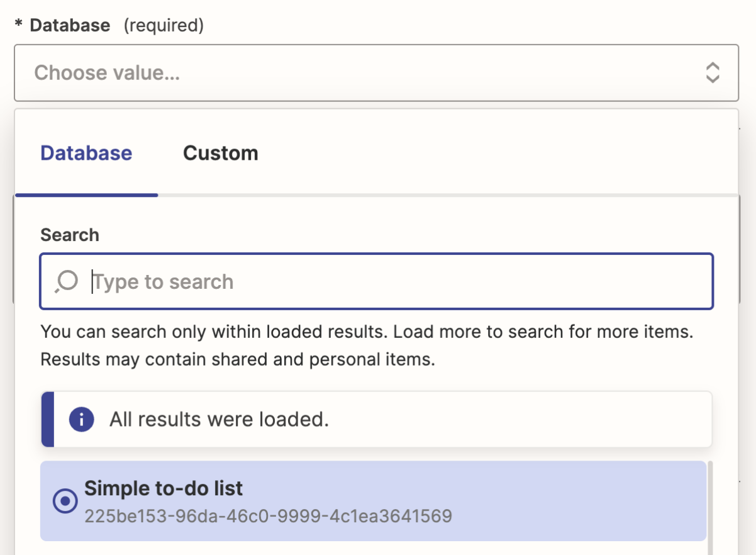Switch to the Custom tab
This screenshot has width=756, height=555.
point(220,153)
